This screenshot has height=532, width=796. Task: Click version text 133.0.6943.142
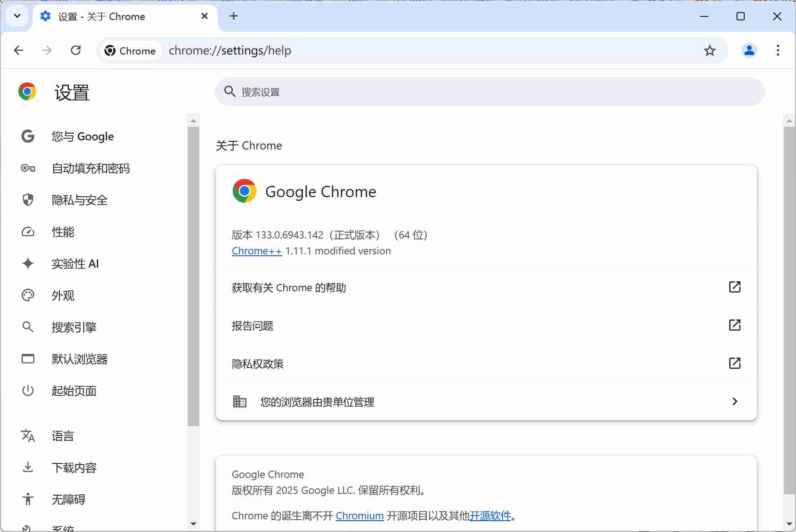(290, 235)
